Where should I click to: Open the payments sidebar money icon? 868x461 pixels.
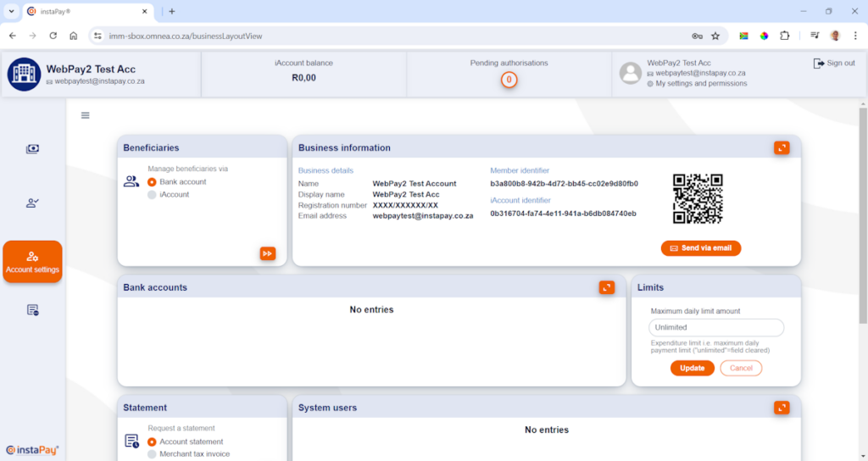(x=33, y=149)
